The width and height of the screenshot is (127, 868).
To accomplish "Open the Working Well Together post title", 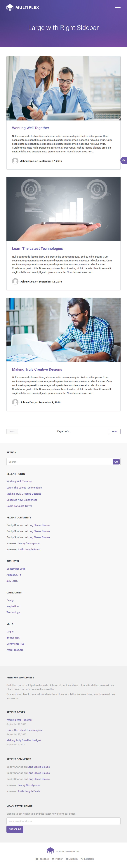I will tap(31, 128).
